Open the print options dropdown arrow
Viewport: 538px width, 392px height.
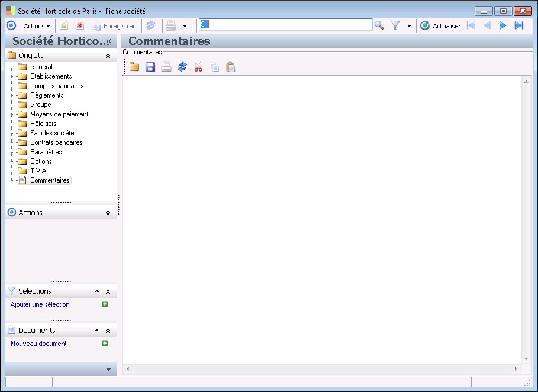[x=185, y=26]
